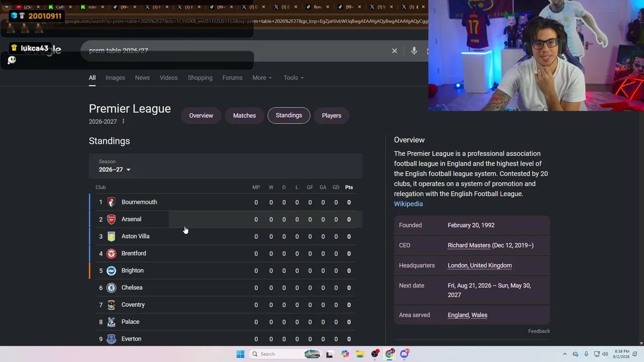Open the volume control in the system tray
Image resolution: width=644 pixels, height=362 pixels.
tap(605, 354)
